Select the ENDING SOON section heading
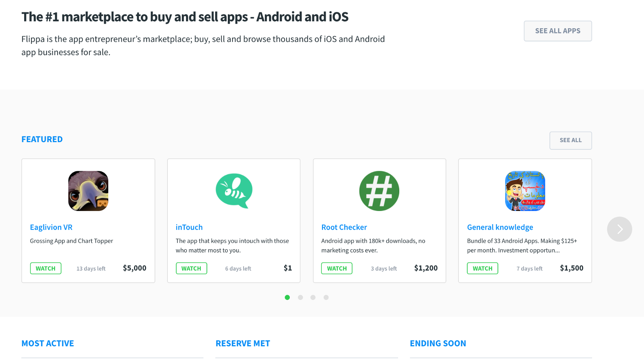This screenshot has width=644, height=360. (438, 343)
